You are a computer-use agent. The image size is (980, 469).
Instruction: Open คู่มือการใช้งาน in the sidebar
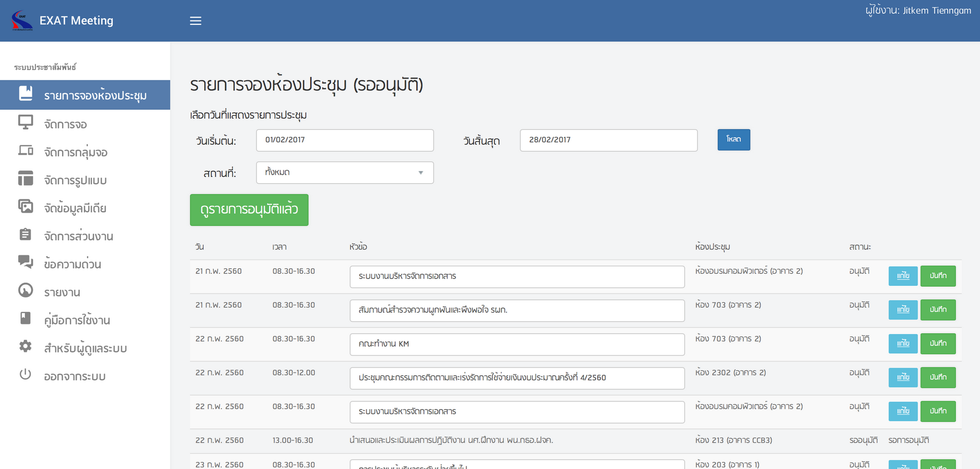coord(77,320)
